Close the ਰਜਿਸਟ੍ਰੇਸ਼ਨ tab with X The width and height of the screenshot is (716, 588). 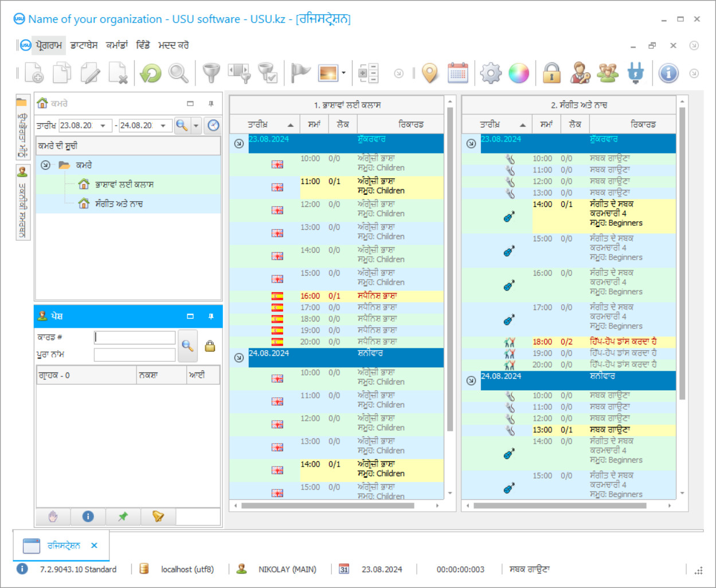94,546
